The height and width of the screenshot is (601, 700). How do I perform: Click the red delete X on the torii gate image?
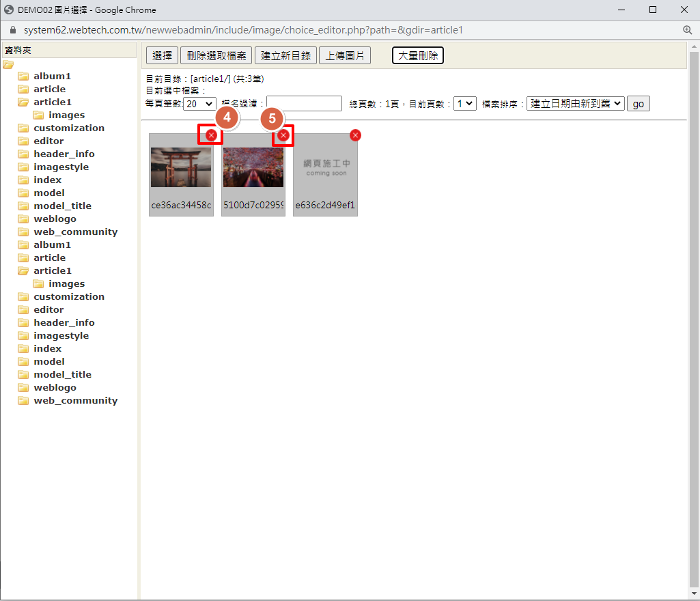pos(211,135)
